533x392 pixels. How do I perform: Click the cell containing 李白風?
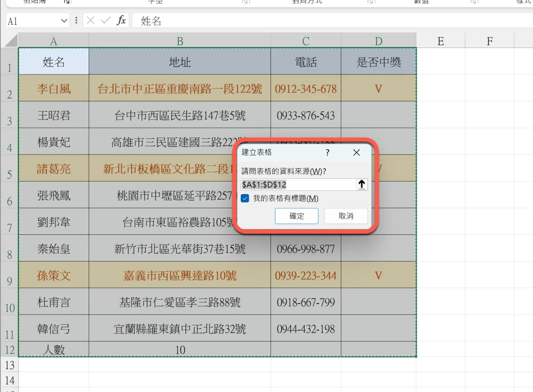click(x=54, y=88)
